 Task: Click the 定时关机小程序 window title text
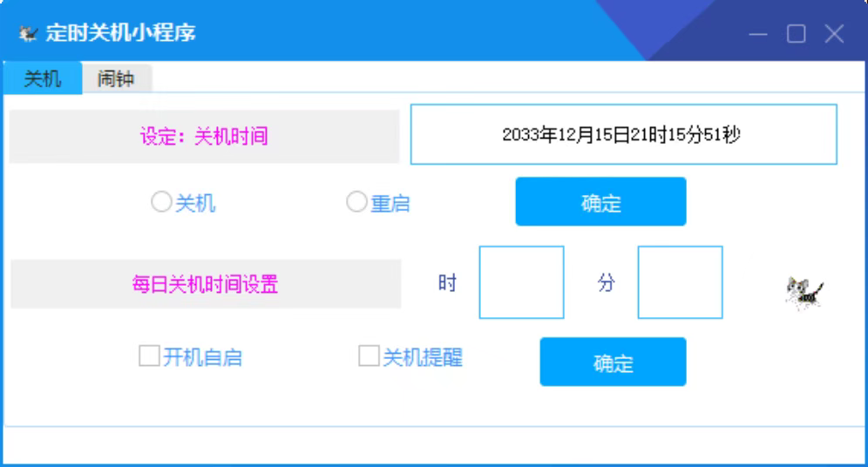click(x=120, y=34)
